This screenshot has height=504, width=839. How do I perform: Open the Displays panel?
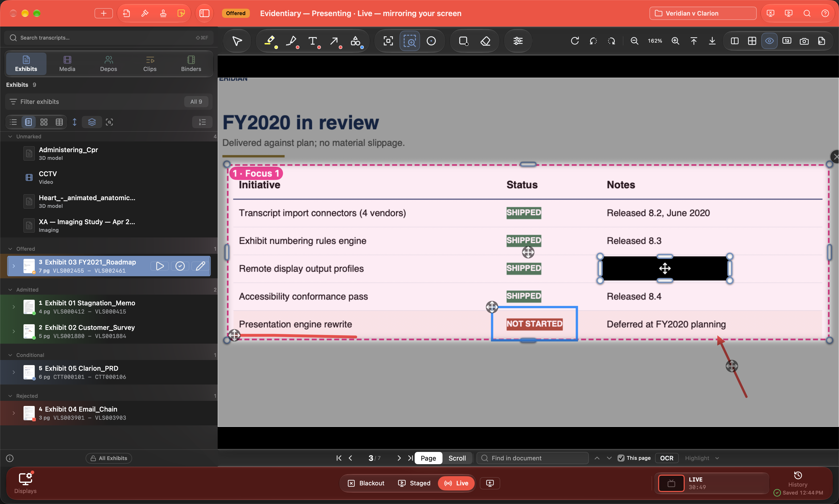26,483
